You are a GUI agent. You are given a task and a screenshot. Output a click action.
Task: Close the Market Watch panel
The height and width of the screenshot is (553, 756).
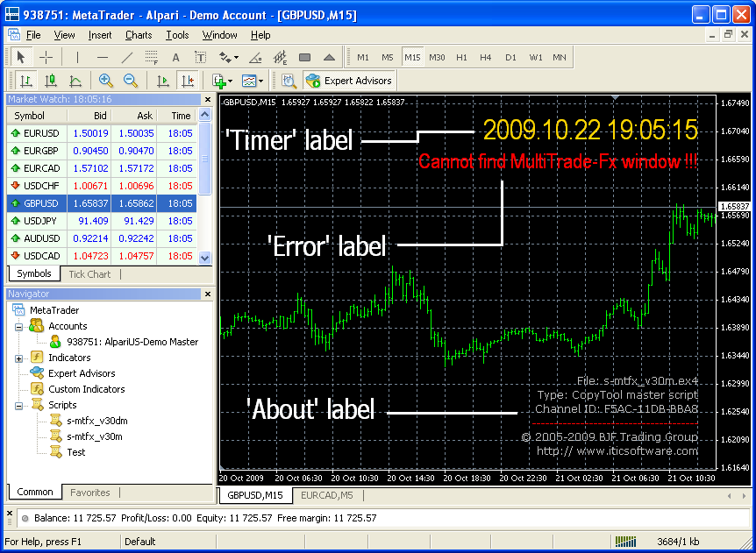pyautogui.click(x=208, y=100)
